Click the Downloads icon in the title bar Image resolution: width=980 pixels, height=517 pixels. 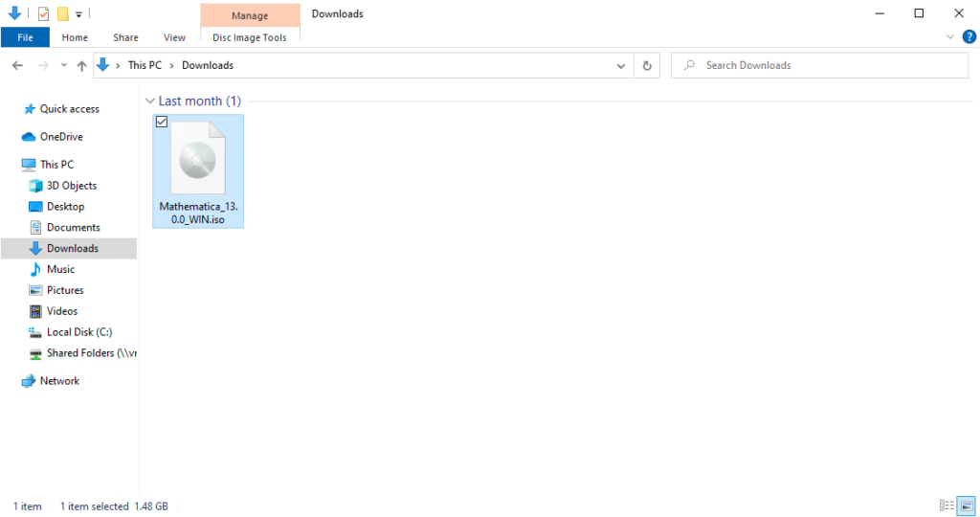(x=15, y=13)
